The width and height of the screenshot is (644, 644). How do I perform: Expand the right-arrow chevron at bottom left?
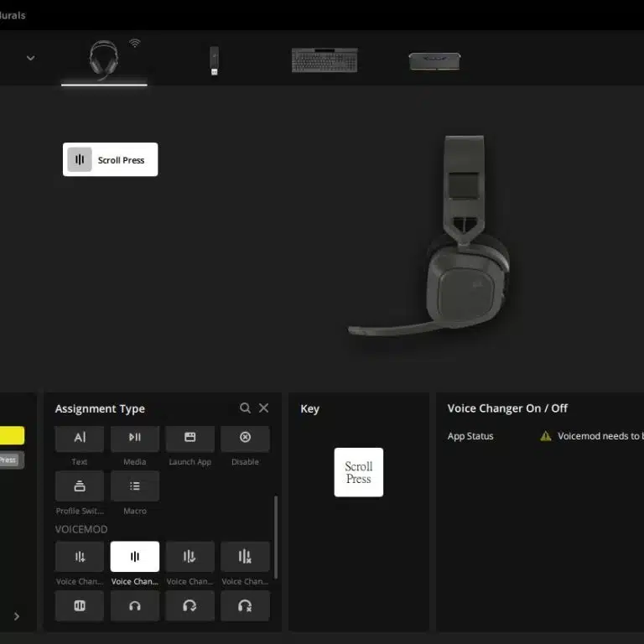click(17, 616)
